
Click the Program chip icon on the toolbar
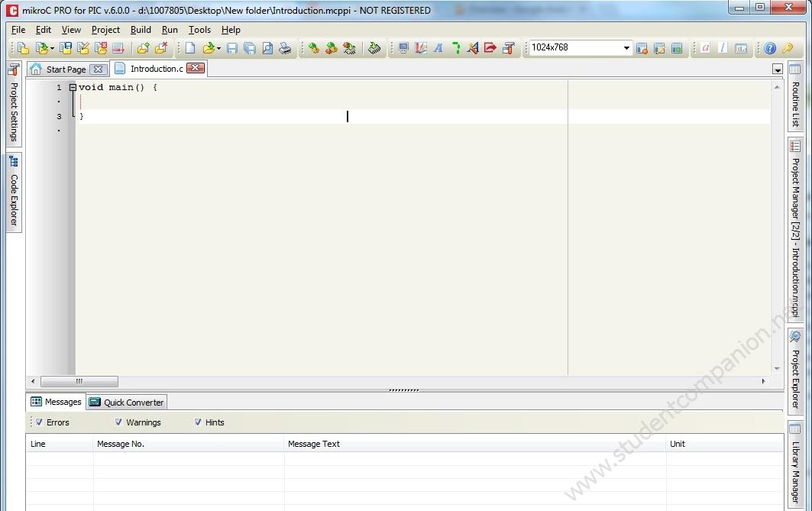374,47
